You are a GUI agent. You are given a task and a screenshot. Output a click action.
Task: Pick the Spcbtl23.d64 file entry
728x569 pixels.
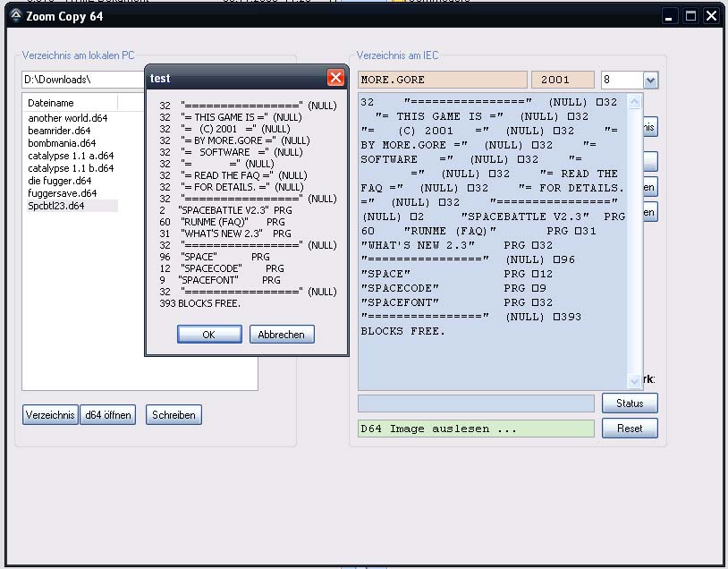(x=56, y=206)
